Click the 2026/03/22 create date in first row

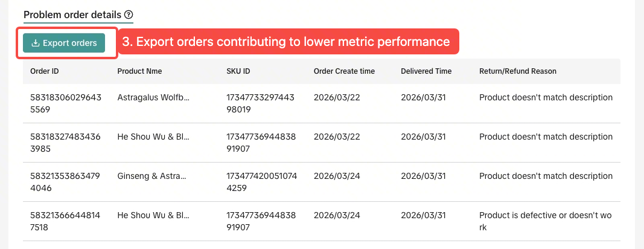pos(337,97)
